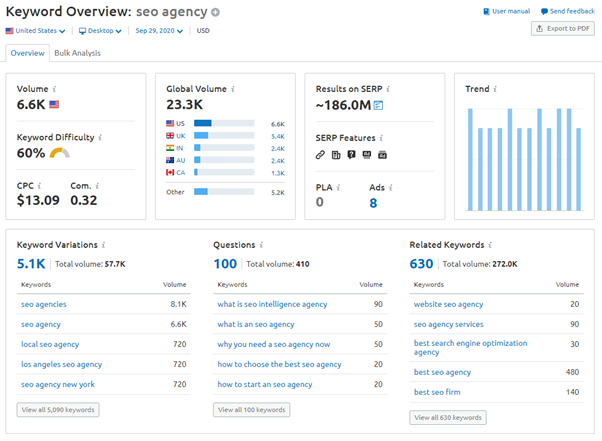This screenshot has height=441, width=602.
Task: Click the info icon beside Keyword Difficulty
Action: (x=100, y=136)
